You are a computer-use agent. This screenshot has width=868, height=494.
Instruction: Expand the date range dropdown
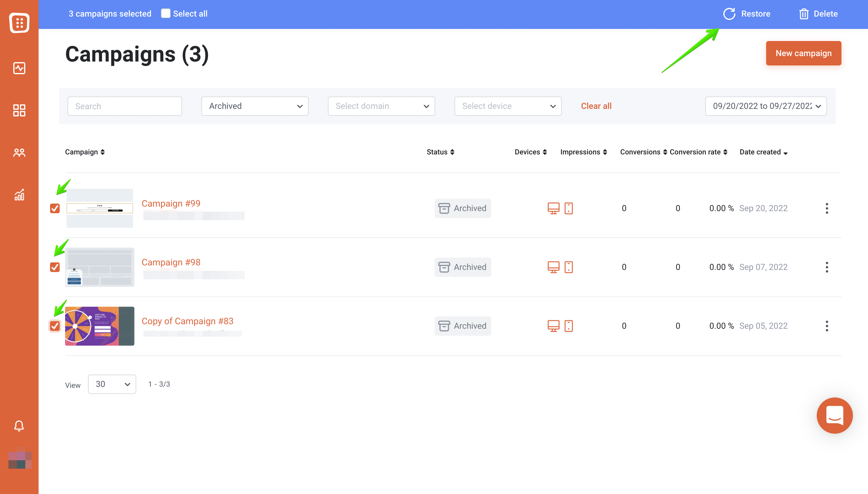click(766, 106)
